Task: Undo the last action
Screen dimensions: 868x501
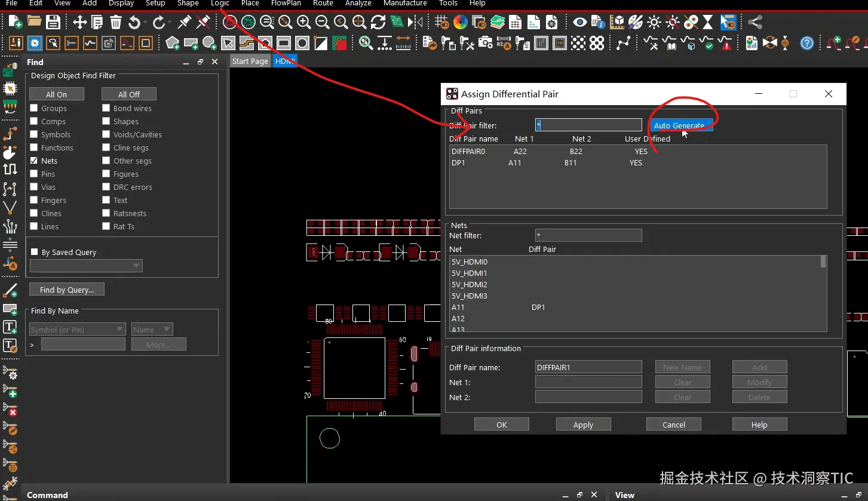Action: click(x=134, y=23)
